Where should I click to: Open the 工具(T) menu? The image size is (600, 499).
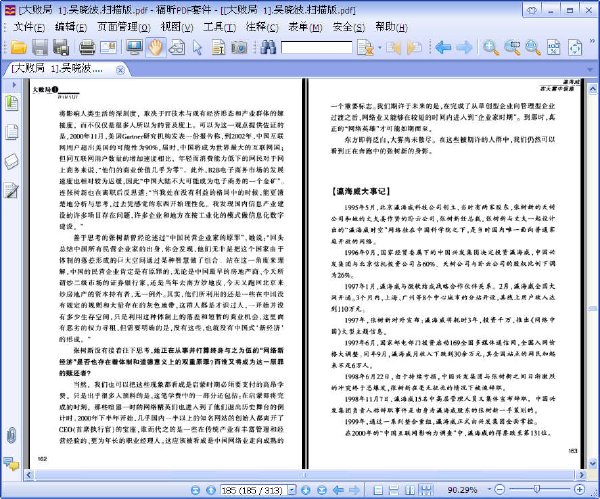click(220, 27)
